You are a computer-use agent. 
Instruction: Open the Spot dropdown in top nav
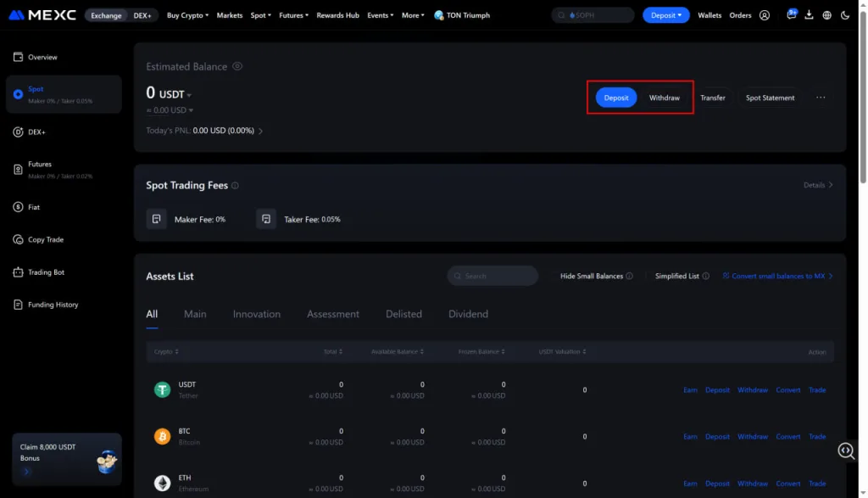tap(261, 15)
